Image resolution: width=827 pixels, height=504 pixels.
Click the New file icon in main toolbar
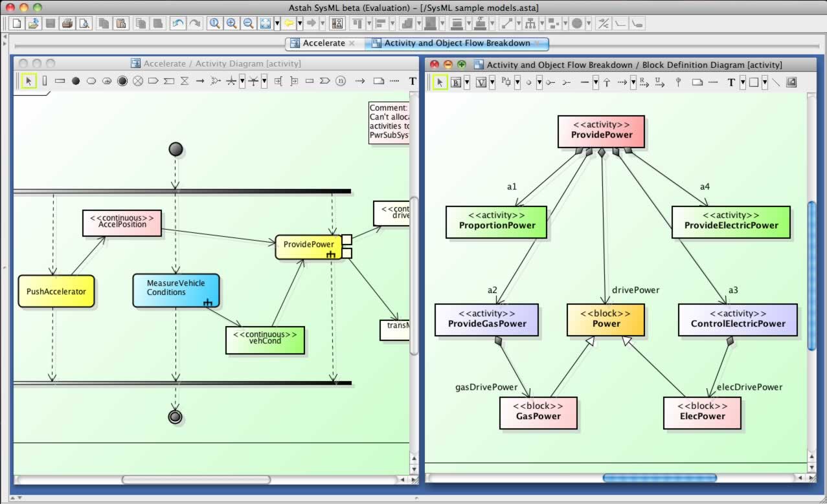click(x=17, y=24)
